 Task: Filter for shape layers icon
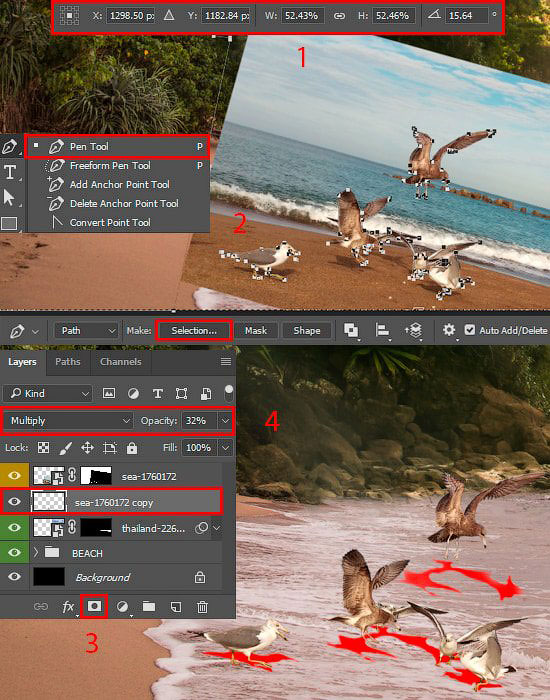point(181,393)
